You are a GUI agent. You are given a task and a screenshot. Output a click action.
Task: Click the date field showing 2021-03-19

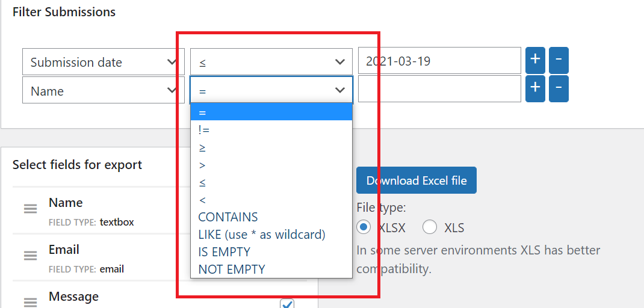(439, 61)
